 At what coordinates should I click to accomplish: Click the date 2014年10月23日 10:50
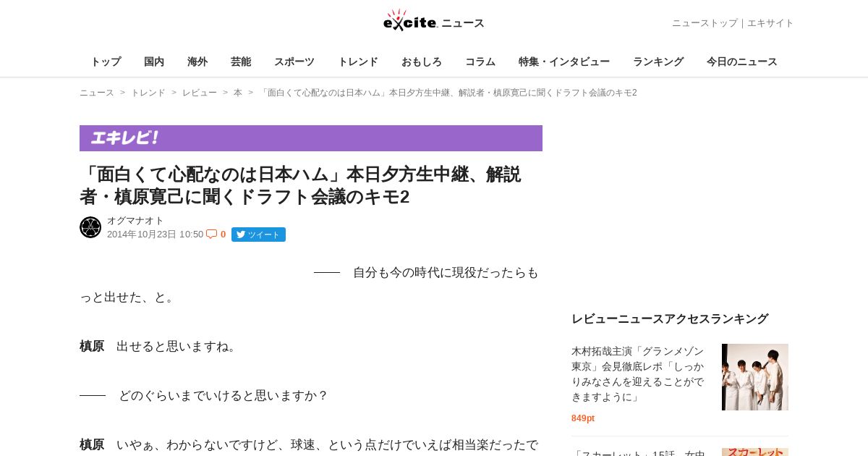click(156, 235)
